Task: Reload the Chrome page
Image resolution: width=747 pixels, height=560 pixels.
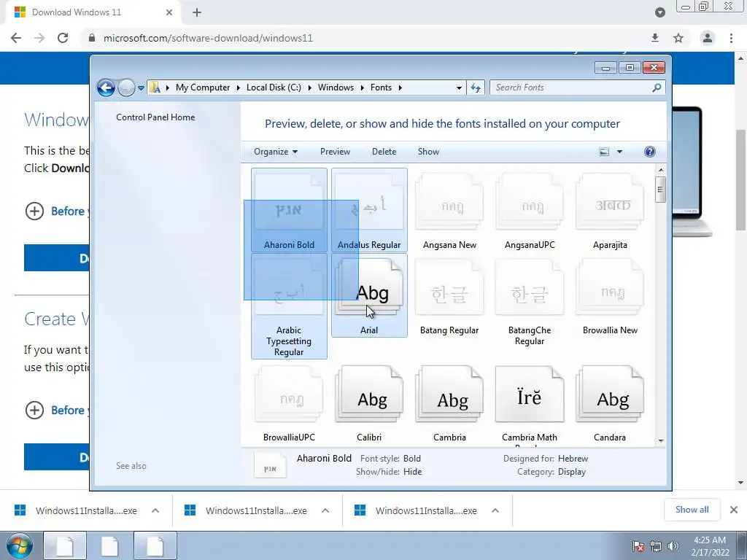Action: tap(63, 38)
